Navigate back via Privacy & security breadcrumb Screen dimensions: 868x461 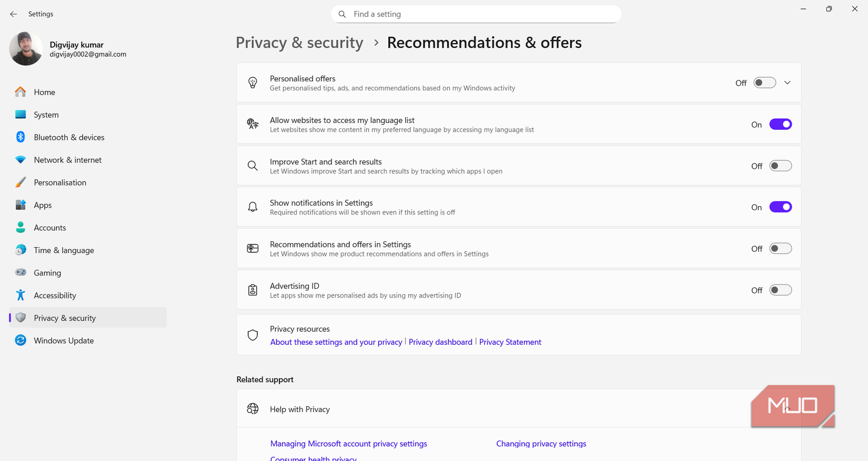pos(299,43)
